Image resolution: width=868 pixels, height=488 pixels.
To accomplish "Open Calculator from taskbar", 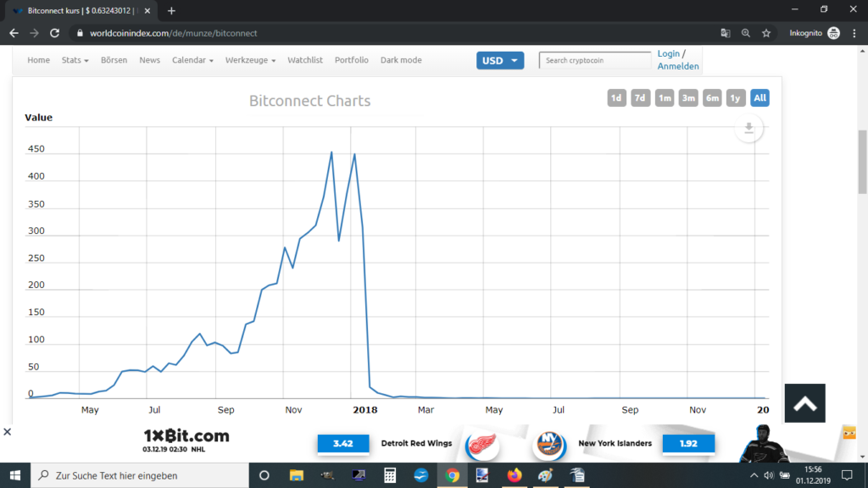I will [390, 475].
